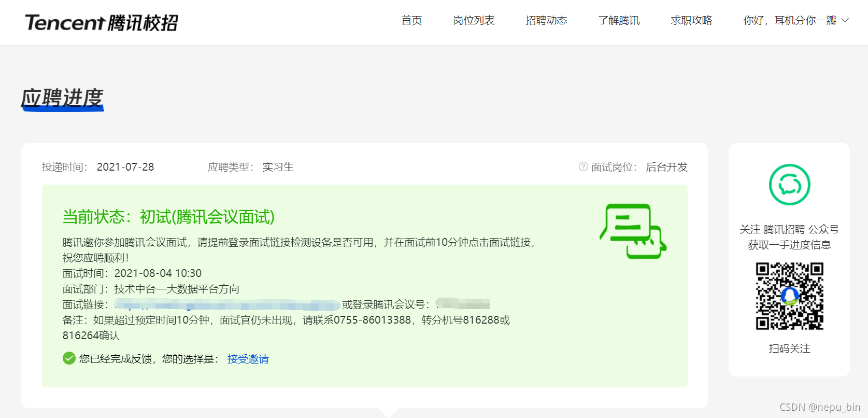Image resolution: width=868 pixels, height=418 pixels.
Task: Expand the 你好，耳机分你一瓣 user dropdown
Action: 796,20
